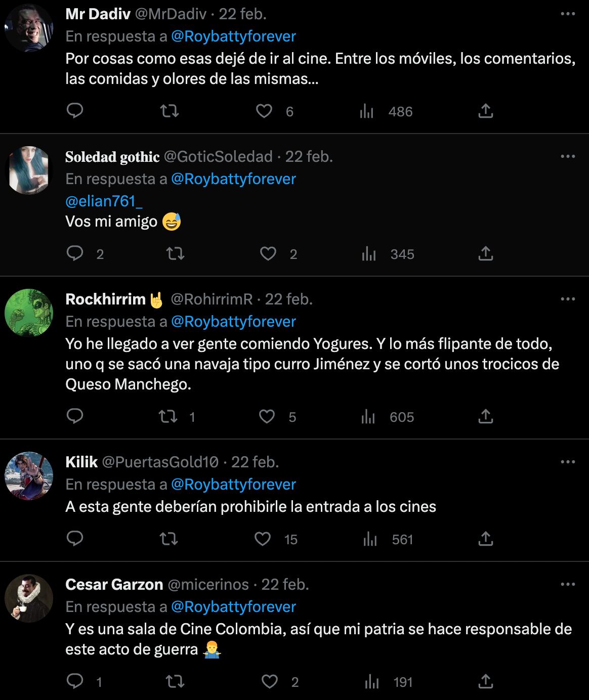Open @Roybattyforever link in Kilik's reply
The width and height of the screenshot is (589, 700).
click(x=233, y=484)
